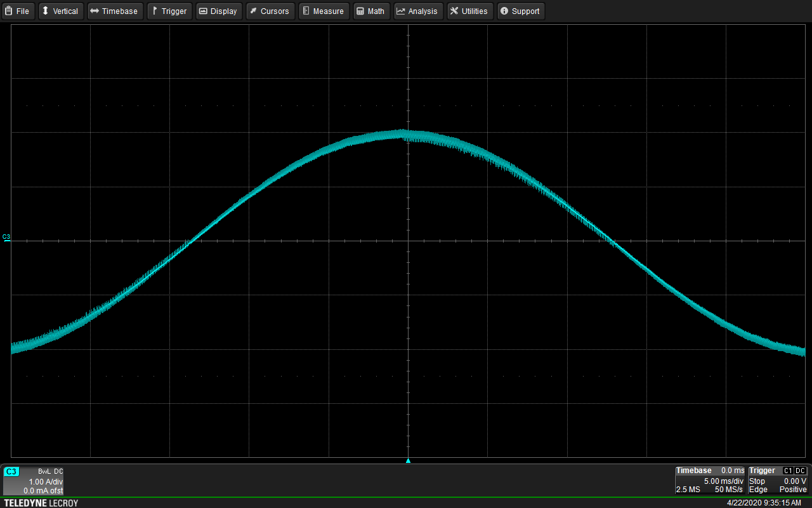Open the File menu

point(18,11)
